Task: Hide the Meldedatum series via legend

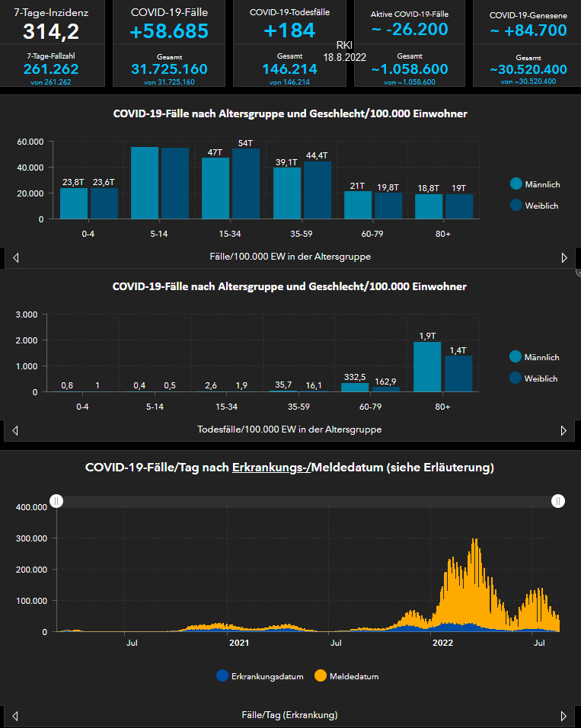Action: click(x=346, y=675)
